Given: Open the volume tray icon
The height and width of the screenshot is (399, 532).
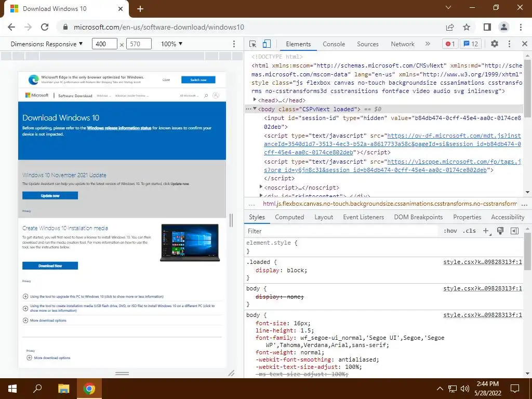Looking at the screenshot, I should pos(464,389).
